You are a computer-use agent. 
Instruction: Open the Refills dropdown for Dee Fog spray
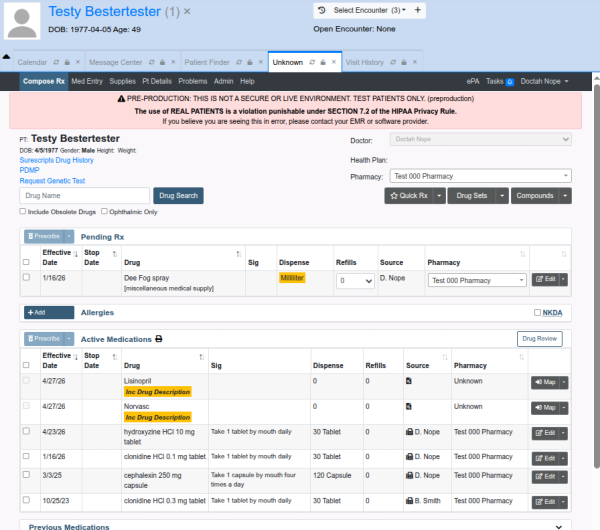[354, 281]
